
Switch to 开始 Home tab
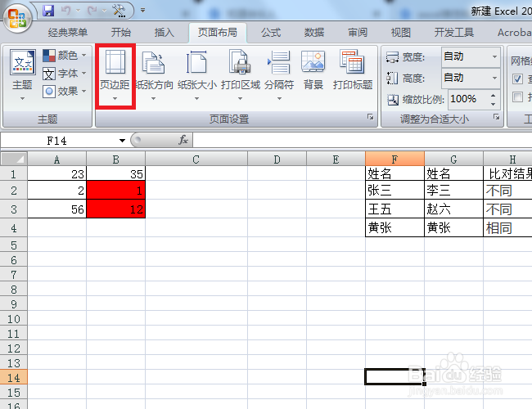(121, 33)
